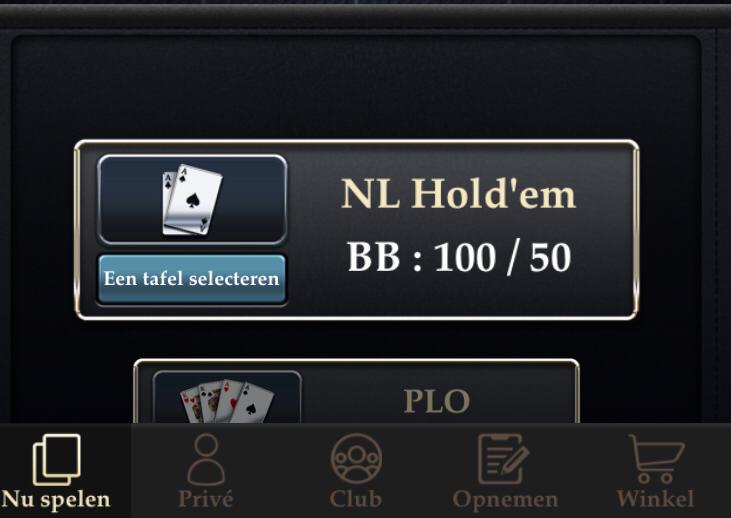Go to the Club tab label
Image resolution: width=731 pixels, height=518 pixels.
[x=356, y=499]
